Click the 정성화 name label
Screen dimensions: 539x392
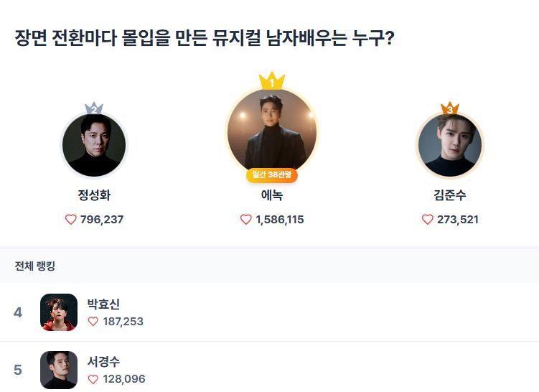click(x=94, y=195)
